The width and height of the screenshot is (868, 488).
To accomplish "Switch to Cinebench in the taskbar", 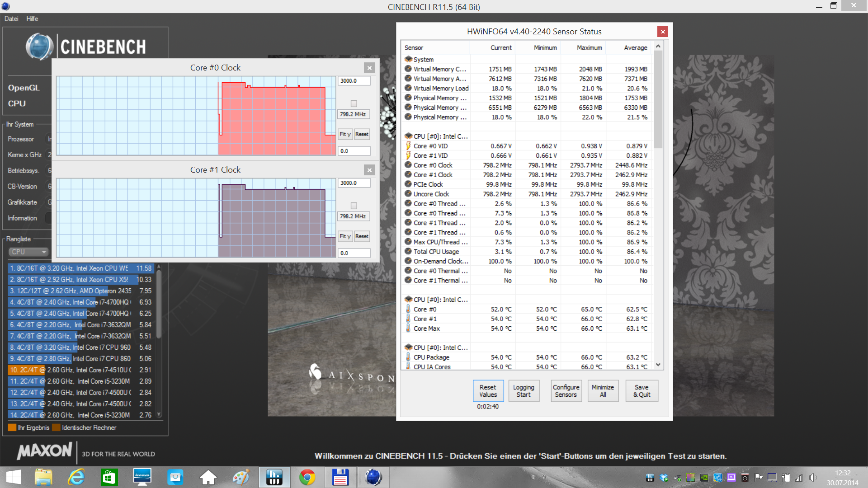I will click(373, 477).
